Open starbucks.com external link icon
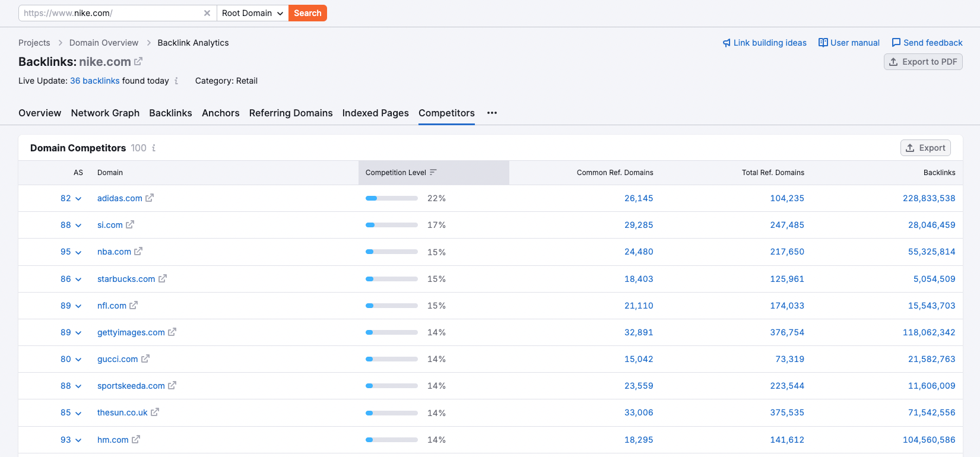 point(163,278)
